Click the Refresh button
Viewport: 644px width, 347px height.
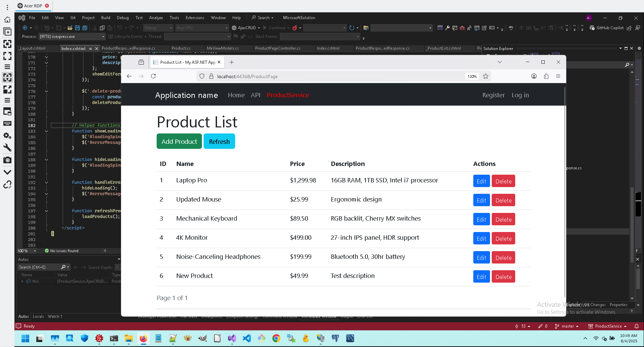tap(219, 141)
